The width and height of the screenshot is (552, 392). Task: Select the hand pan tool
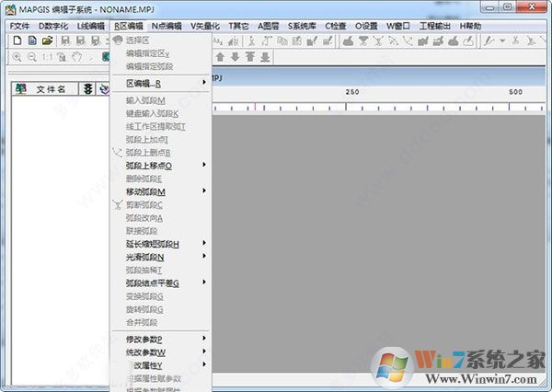(76, 57)
